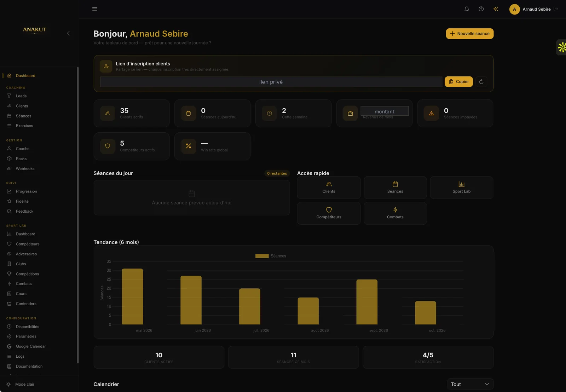566x392 pixels.
Task: Click the private link field
Action: 271,82
